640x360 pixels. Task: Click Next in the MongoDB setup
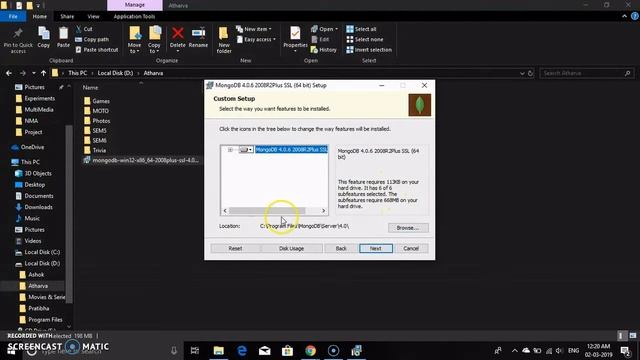376,248
